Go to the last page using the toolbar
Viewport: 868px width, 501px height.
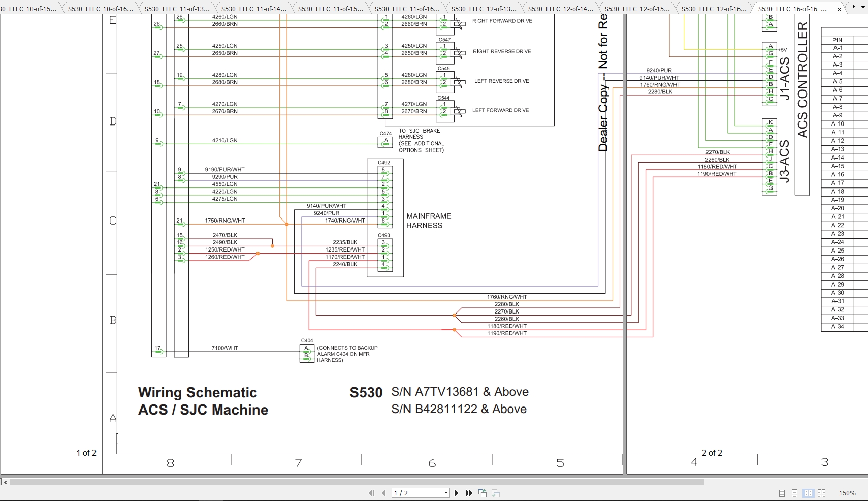(469, 493)
